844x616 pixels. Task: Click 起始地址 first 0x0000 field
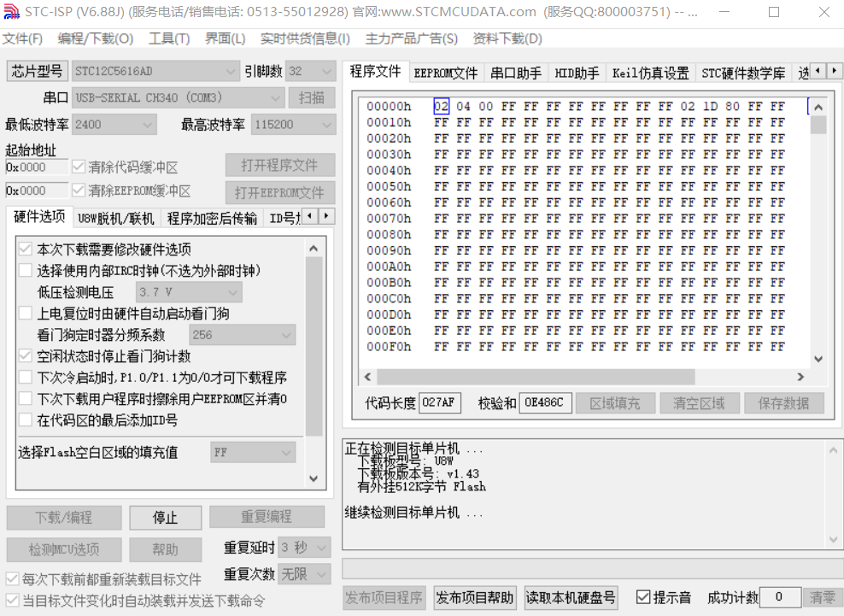point(37,167)
